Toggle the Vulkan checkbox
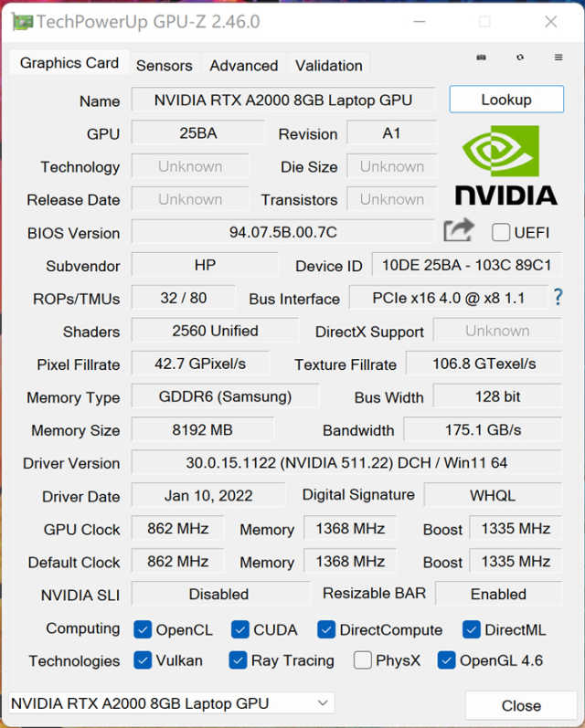 [x=143, y=659]
